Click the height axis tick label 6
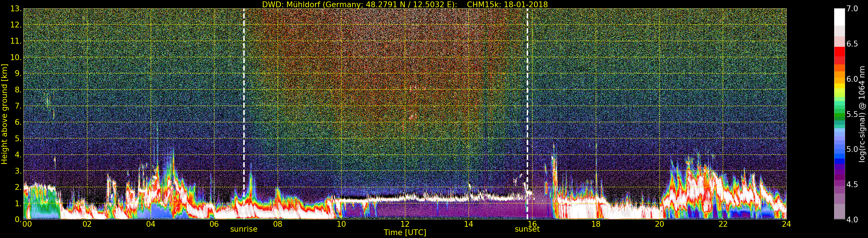Image resolution: width=868 pixels, height=238 pixels. pos(18,122)
